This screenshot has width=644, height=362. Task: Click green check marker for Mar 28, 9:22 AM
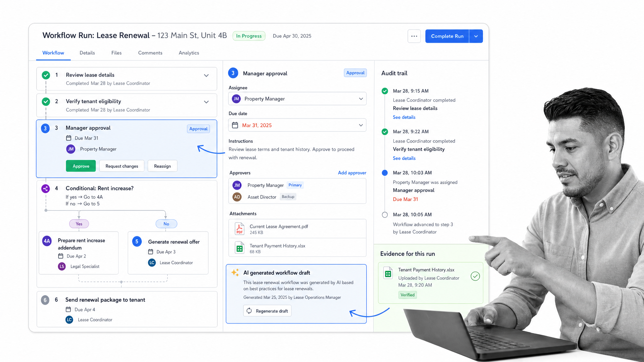[385, 132]
